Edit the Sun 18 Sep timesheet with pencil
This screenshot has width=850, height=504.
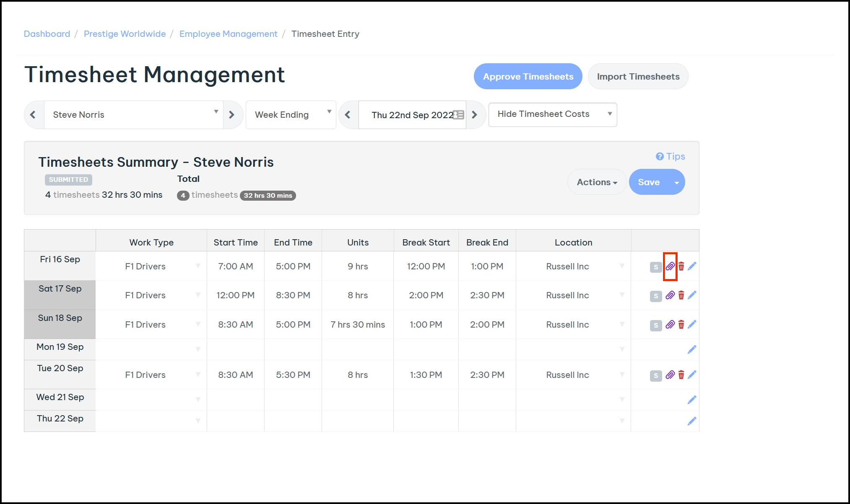click(x=692, y=324)
